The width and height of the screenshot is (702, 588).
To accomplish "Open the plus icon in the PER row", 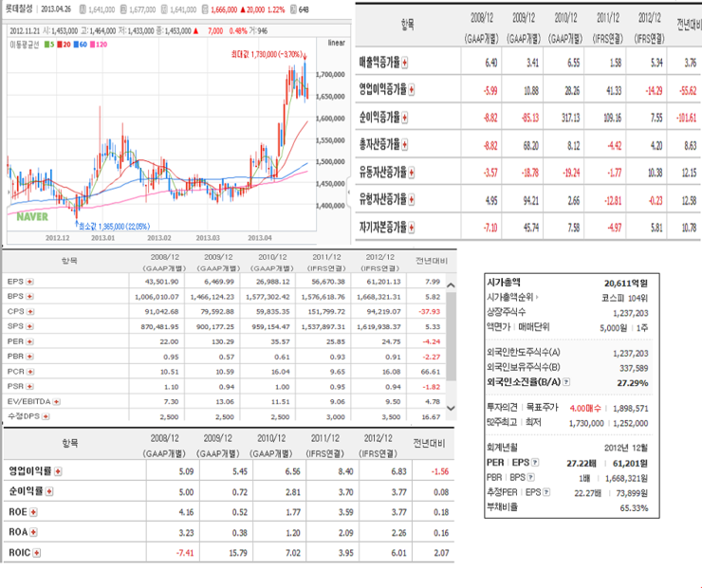I will [29, 341].
